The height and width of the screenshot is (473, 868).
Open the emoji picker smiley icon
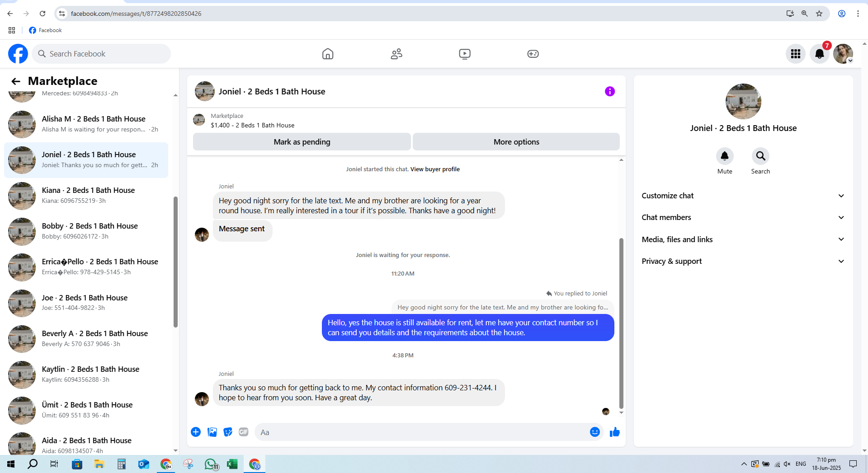point(595,432)
